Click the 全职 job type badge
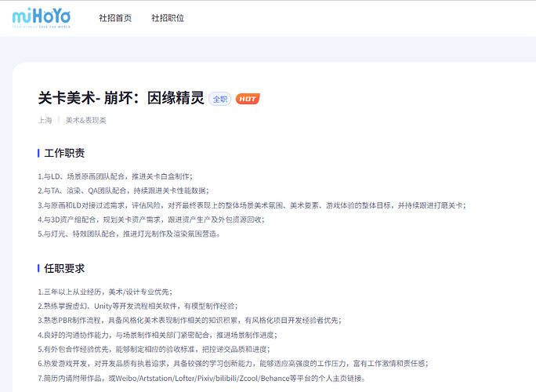Screen dimensions: 536x392 [219, 100]
